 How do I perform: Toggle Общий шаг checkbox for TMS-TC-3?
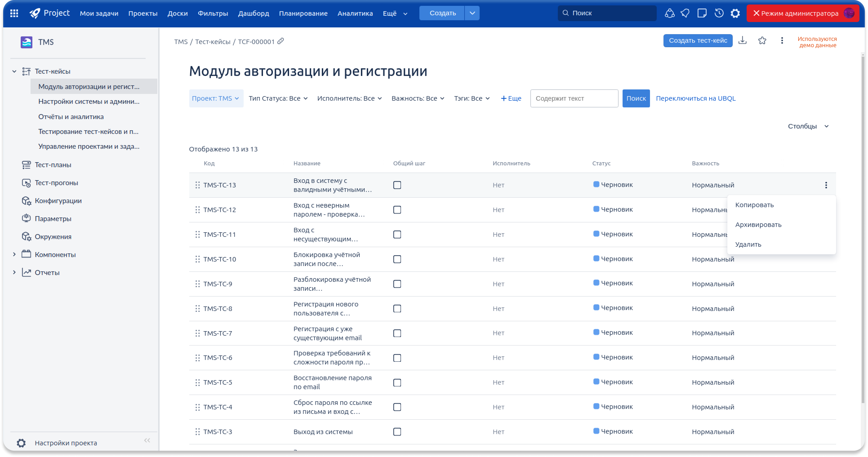397,432
